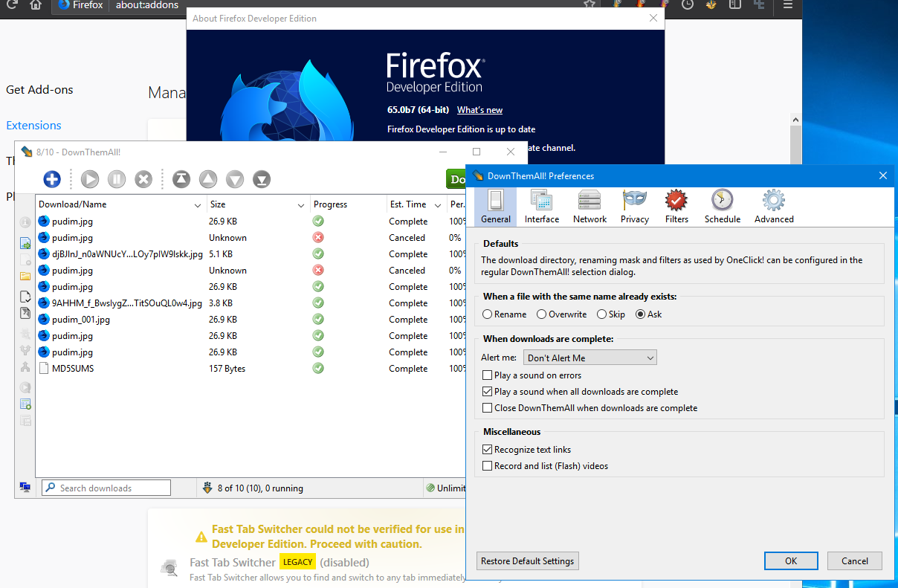Click the green check in the pudim_001.jpg row
Screen dimensions: 898x588
coord(318,319)
